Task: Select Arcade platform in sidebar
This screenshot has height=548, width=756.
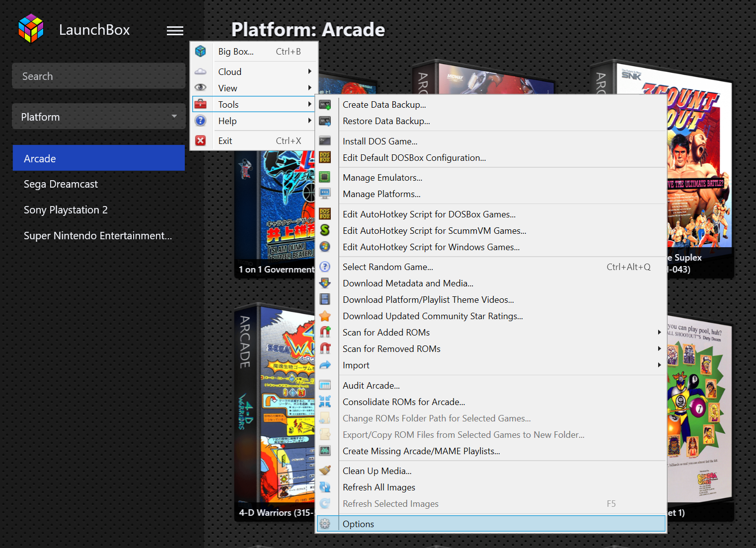Action: (98, 158)
